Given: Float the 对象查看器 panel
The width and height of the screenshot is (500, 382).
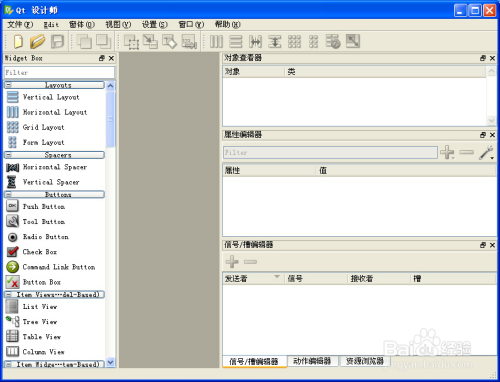Looking at the screenshot, I should pos(483,58).
